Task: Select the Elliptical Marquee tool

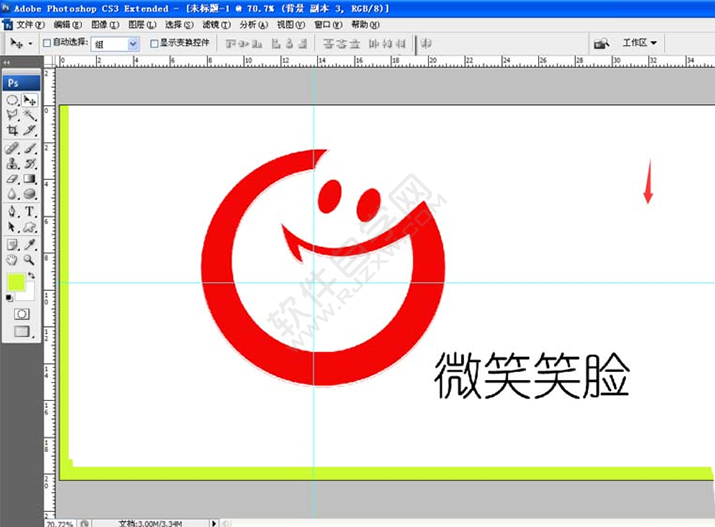Action: [x=12, y=101]
